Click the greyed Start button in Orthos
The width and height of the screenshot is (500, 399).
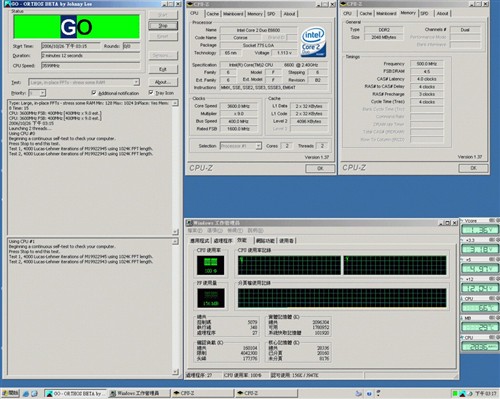point(163,15)
